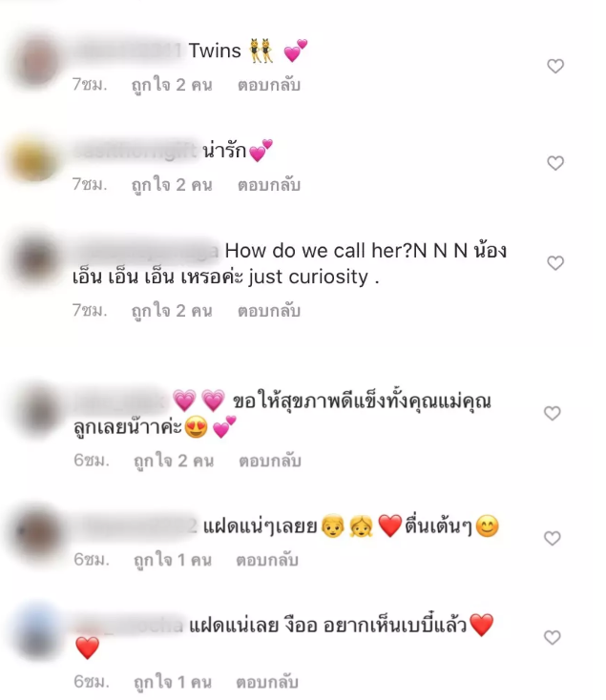Image resolution: width=606 pixels, height=700 pixels.
Task: Open profile picture of the Twins commenter
Action: 37,61
